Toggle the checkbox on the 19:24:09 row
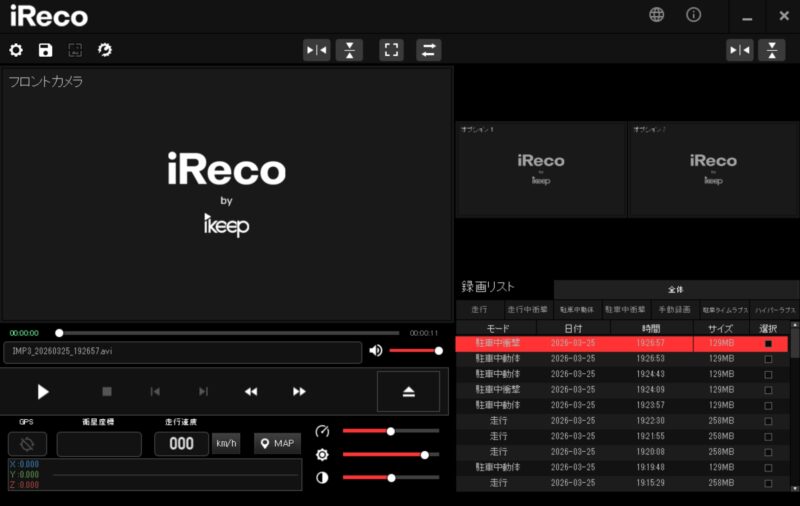800x506 pixels. click(x=768, y=390)
